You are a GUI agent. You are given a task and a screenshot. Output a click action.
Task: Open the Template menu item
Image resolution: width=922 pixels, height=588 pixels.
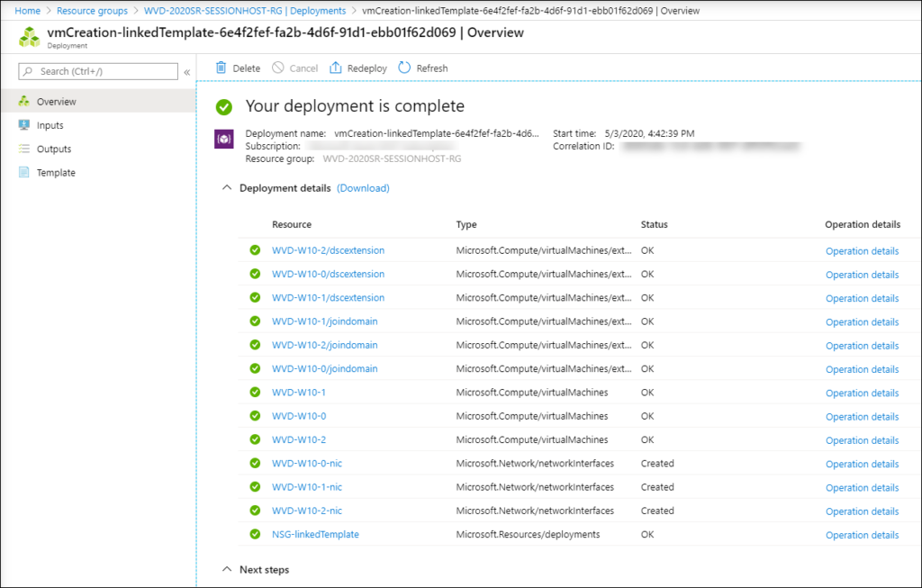(x=97, y=172)
